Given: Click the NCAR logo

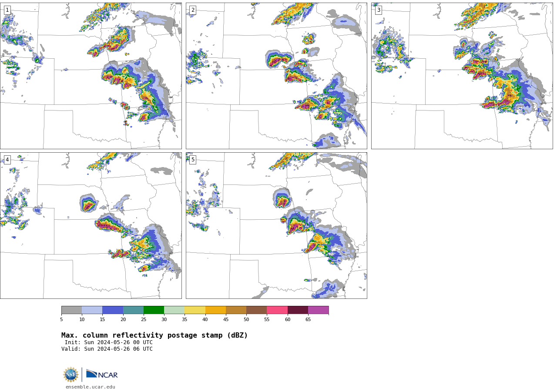Looking at the screenshot, I should click(x=102, y=374).
